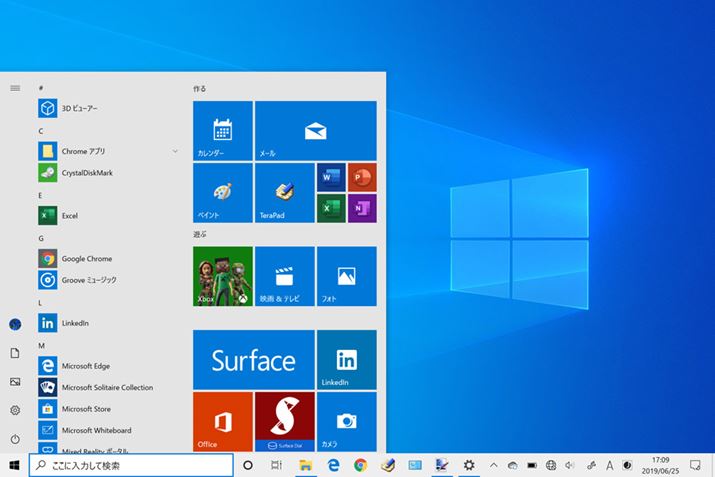Open the メール (Mail) tile

click(x=315, y=130)
